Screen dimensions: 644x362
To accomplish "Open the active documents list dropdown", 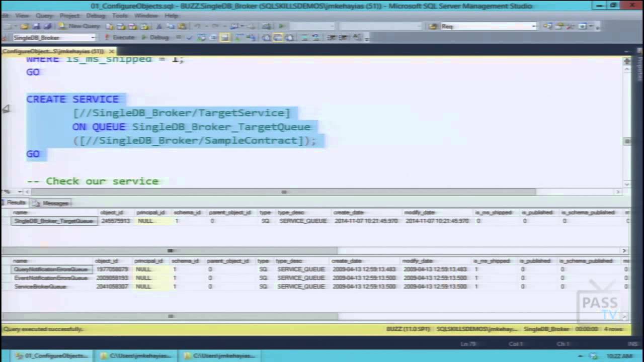I will (627, 51).
